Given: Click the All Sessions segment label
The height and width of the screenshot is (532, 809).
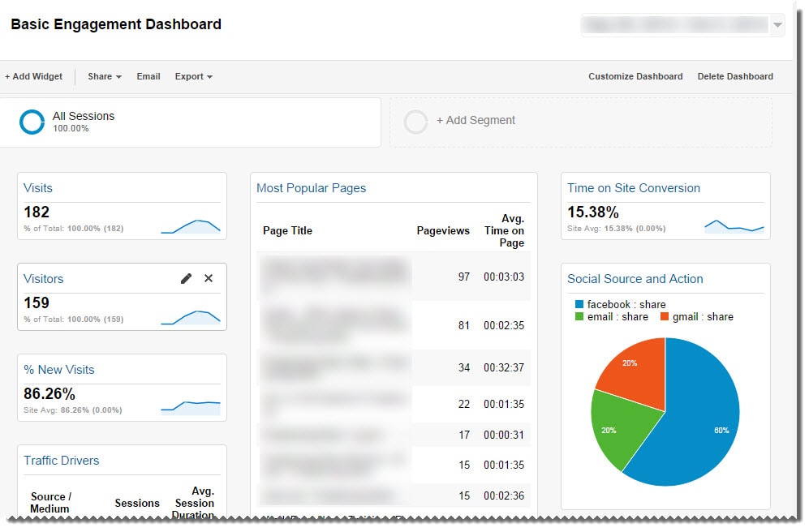Looking at the screenshot, I should coord(84,116).
